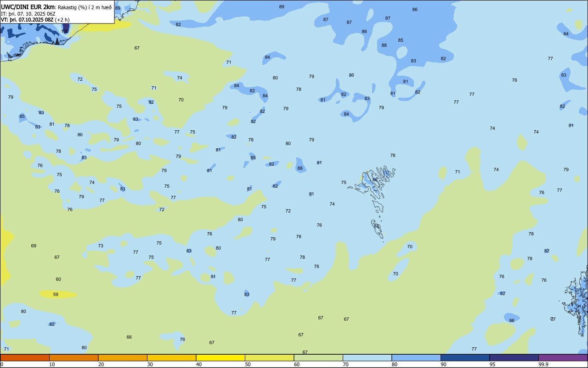Click the humidity value 66 on the map
The image size is (588, 368).
pyautogui.click(x=129, y=337)
